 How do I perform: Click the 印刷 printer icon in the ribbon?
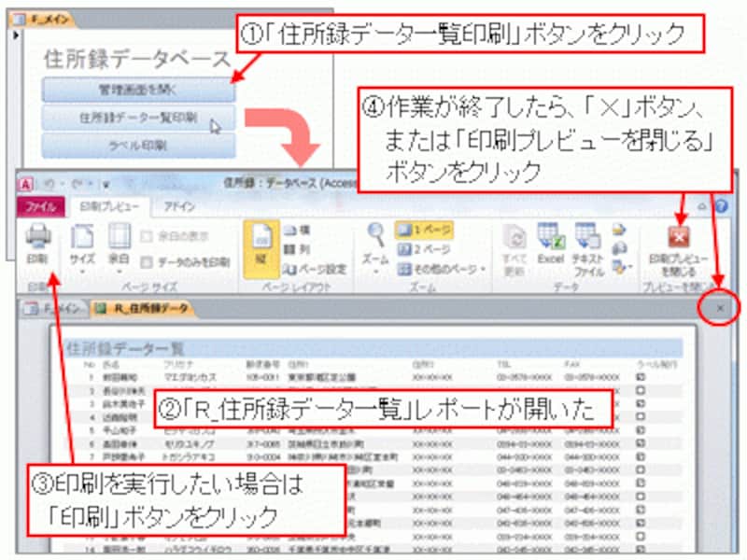point(37,237)
